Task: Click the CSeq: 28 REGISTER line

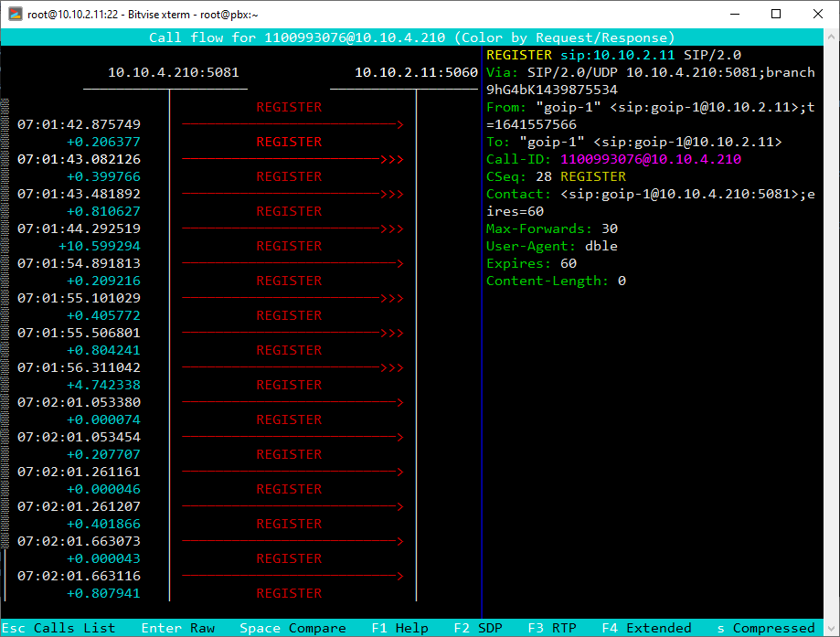Action: click(x=556, y=176)
